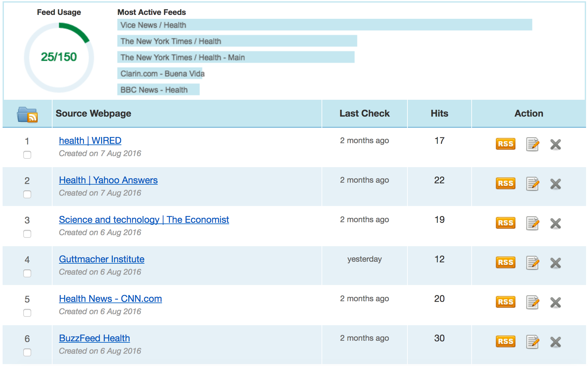The image size is (588, 366).
Task: Edit the Health News - CNN.com feed
Action: point(532,302)
